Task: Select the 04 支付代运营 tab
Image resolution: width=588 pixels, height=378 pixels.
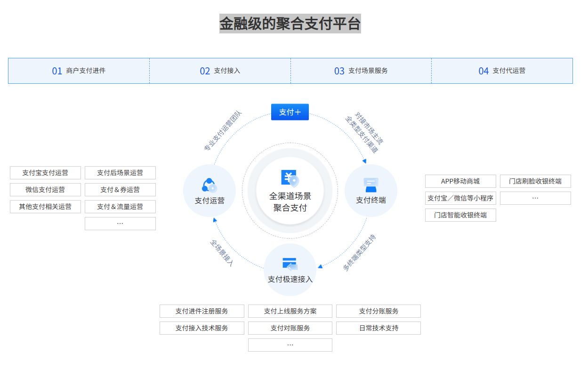Action: (502, 71)
